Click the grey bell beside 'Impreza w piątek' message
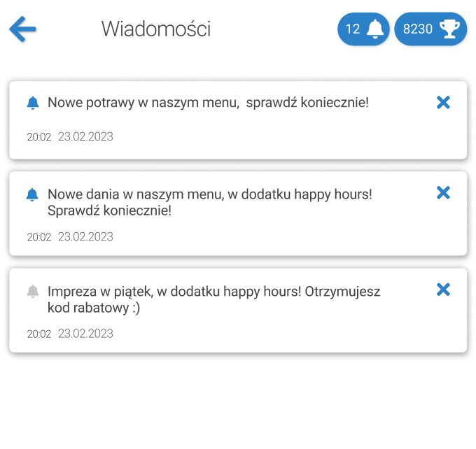Image resolution: width=476 pixels, height=449 pixels. coord(32,291)
